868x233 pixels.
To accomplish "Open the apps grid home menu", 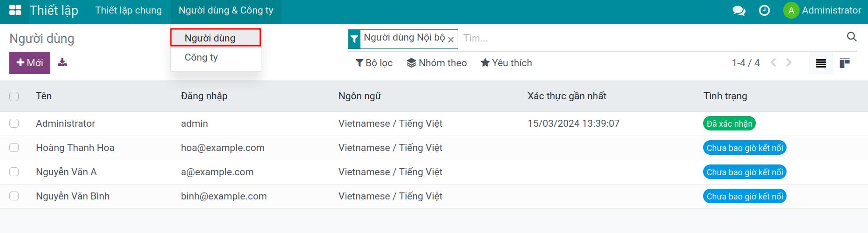I will pyautogui.click(x=15, y=10).
